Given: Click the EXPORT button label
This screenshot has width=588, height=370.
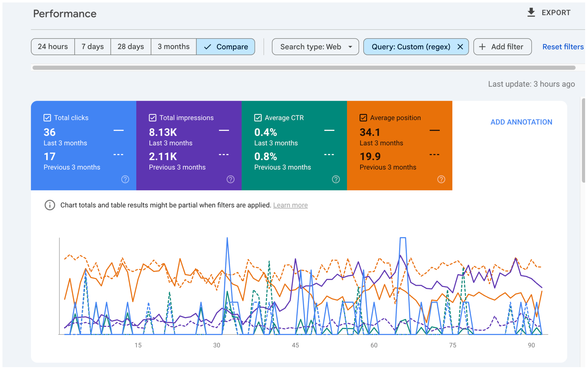Looking at the screenshot, I should coord(556,12).
